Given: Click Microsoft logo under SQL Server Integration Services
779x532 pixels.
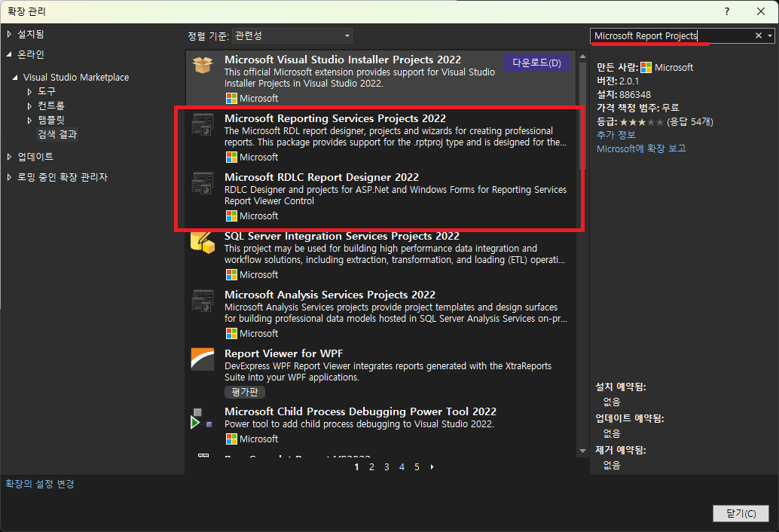Looking at the screenshot, I should 231,274.
